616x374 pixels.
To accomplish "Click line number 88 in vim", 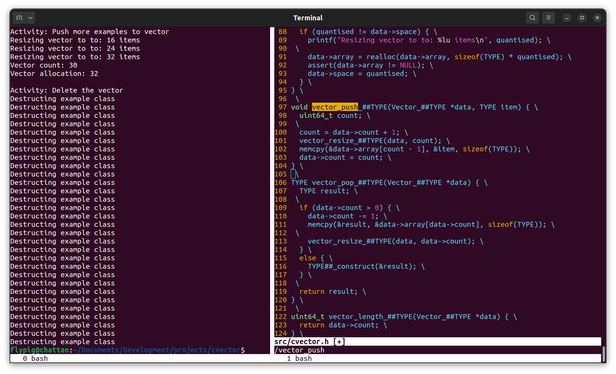I will click(282, 31).
